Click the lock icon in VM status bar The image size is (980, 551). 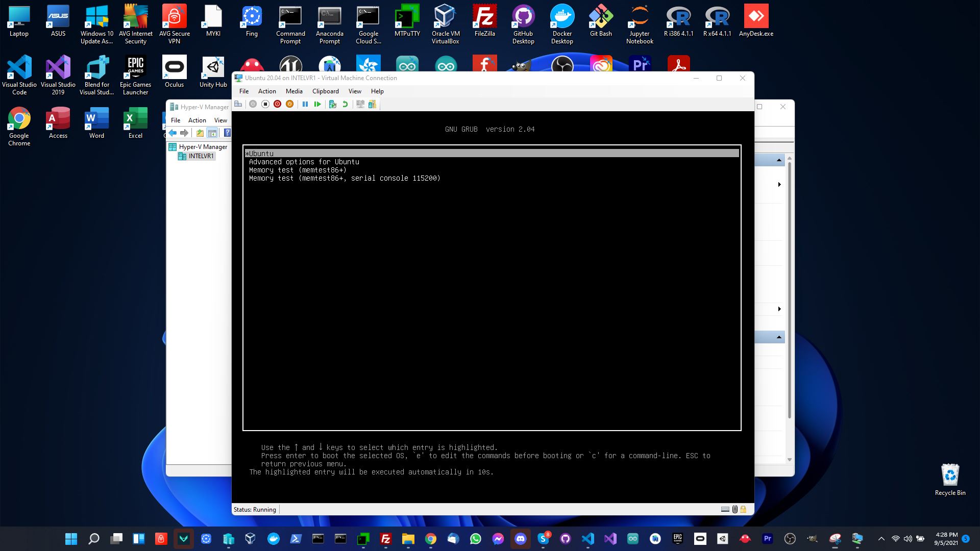point(743,509)
